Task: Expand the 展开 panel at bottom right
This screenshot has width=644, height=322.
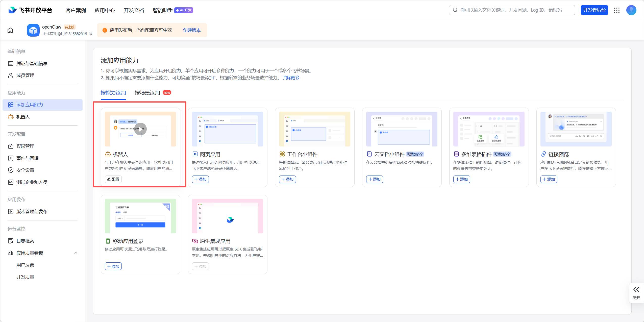Action: (636, 293)
